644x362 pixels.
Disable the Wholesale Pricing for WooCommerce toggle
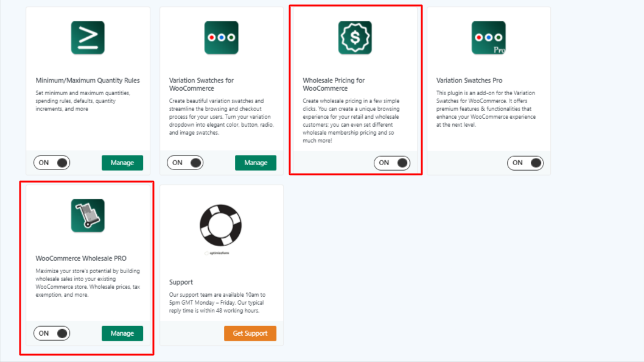[392, 163]
